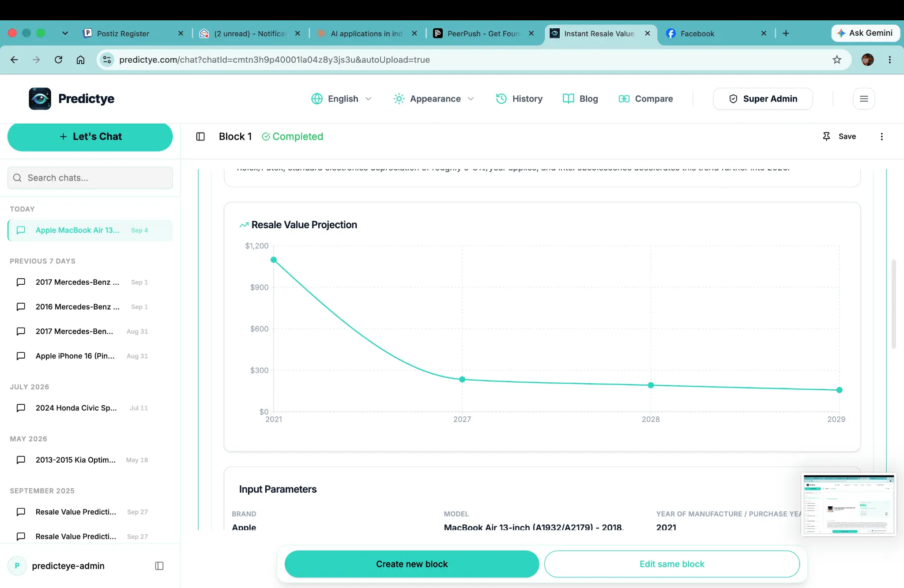Open site information icon in address bar

tap(107, 60)
